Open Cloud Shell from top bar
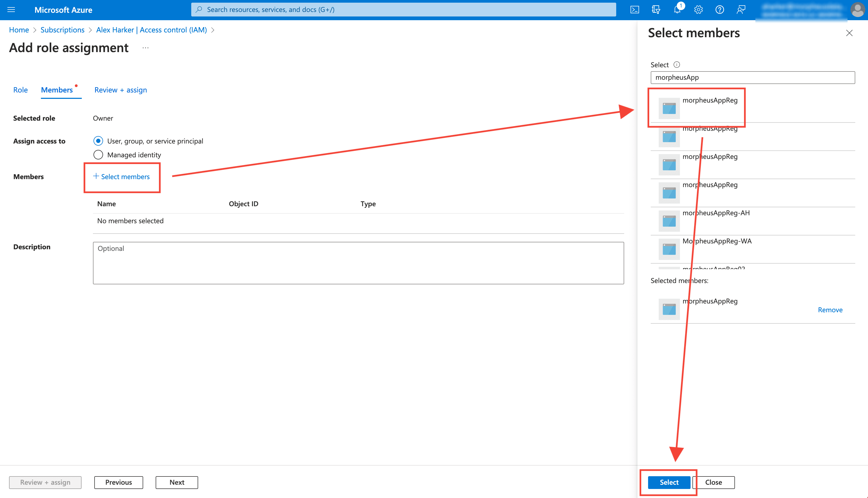The height and width of the screenshot is (498, 868). pos(635,10)
